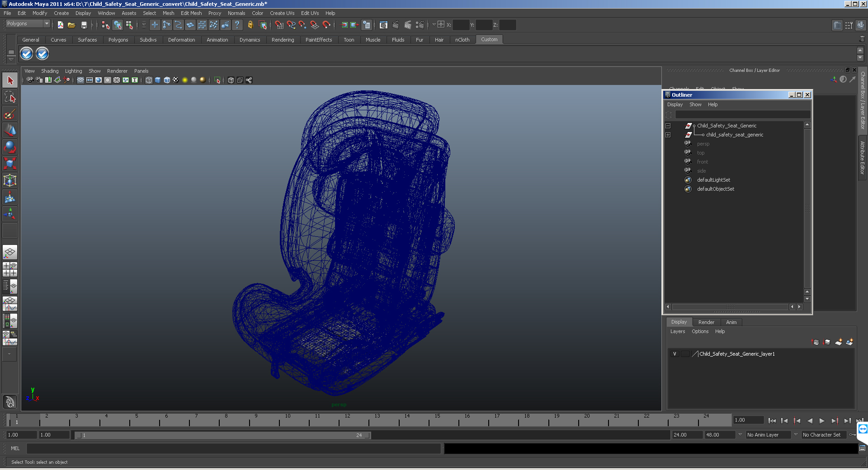Screen dimensions: 868x470
Task: Open the Outliner Display menu
Action: click(675, 104)
